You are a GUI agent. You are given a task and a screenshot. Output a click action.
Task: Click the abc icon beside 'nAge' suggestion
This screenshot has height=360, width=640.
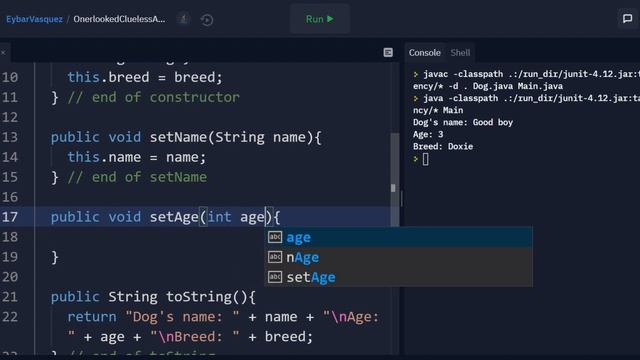[x=275, y=257]
